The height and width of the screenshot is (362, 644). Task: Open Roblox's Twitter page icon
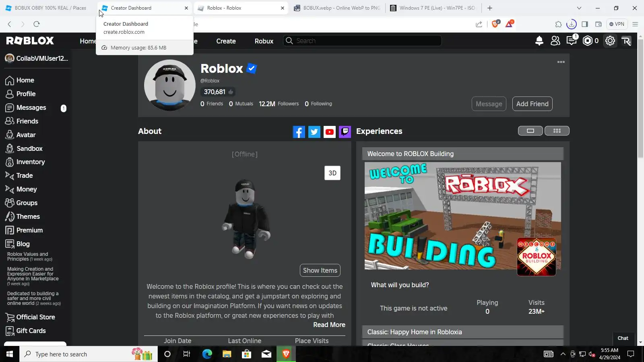click(314, 132)
